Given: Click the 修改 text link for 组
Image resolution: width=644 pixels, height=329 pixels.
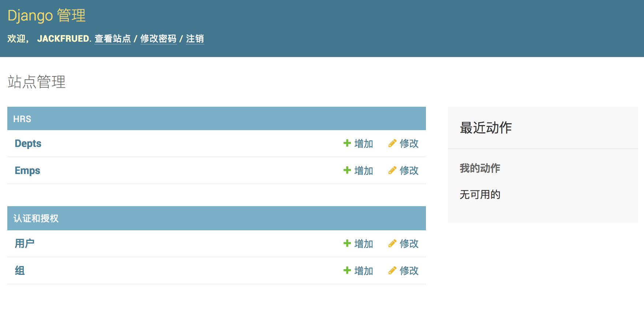Looking at the screenshot, I should [409, 271].
